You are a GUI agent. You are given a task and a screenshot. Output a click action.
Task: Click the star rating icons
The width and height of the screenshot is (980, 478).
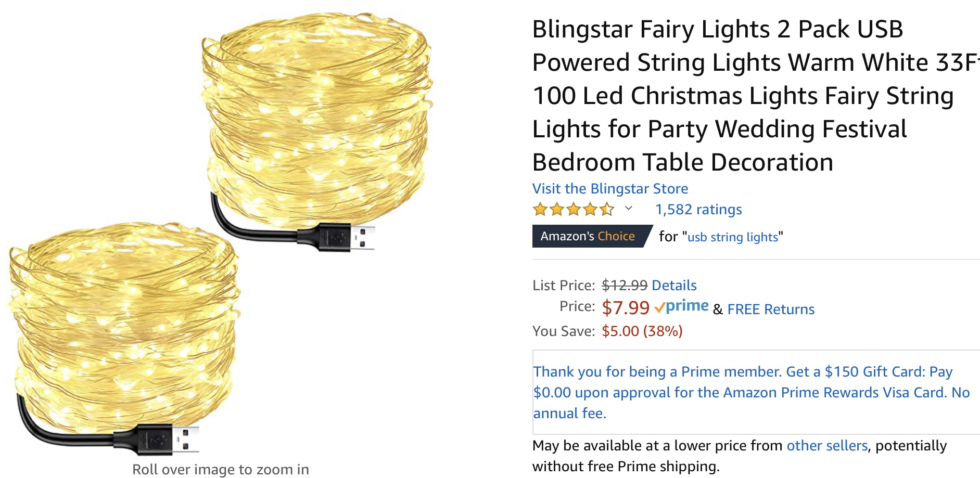573,210
